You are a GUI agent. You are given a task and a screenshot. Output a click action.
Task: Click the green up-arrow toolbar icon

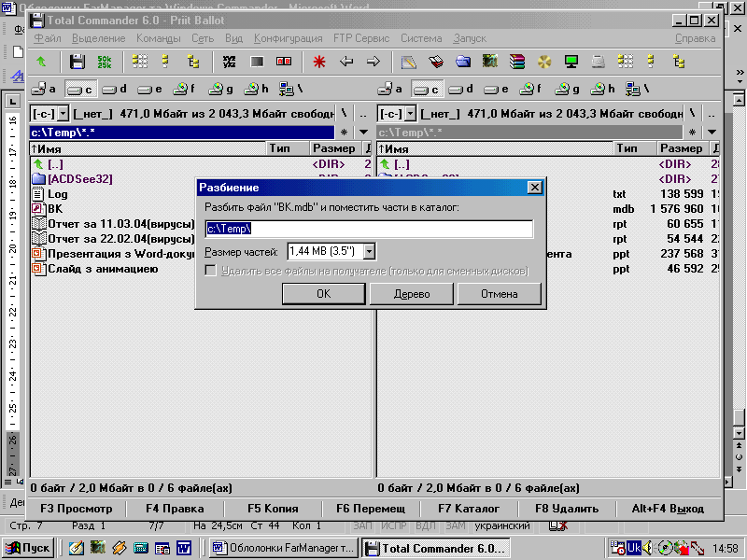[41, 62]
